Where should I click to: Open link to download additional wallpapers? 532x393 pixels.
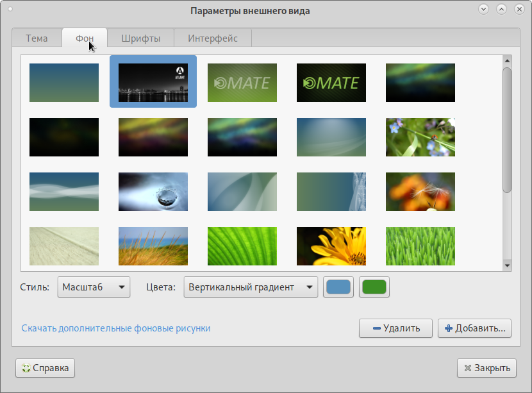(115, 328)
